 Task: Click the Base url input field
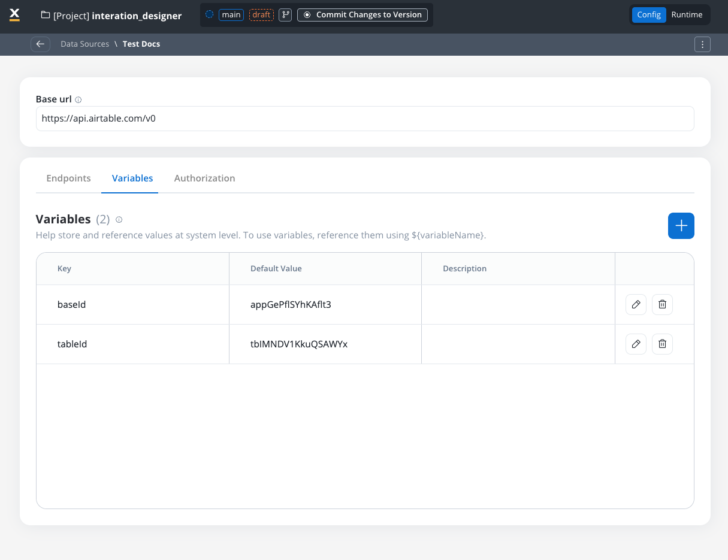[364, 119]
